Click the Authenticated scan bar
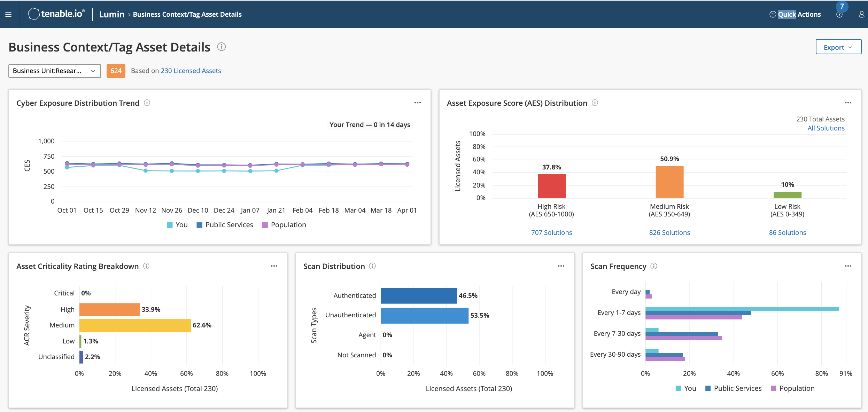 419,295
